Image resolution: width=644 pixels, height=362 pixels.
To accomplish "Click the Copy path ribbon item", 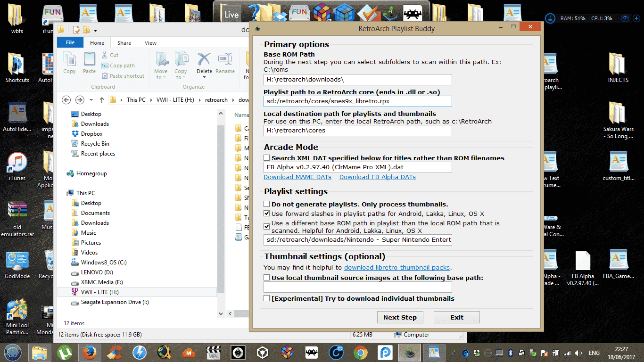I will coord(118,66).
